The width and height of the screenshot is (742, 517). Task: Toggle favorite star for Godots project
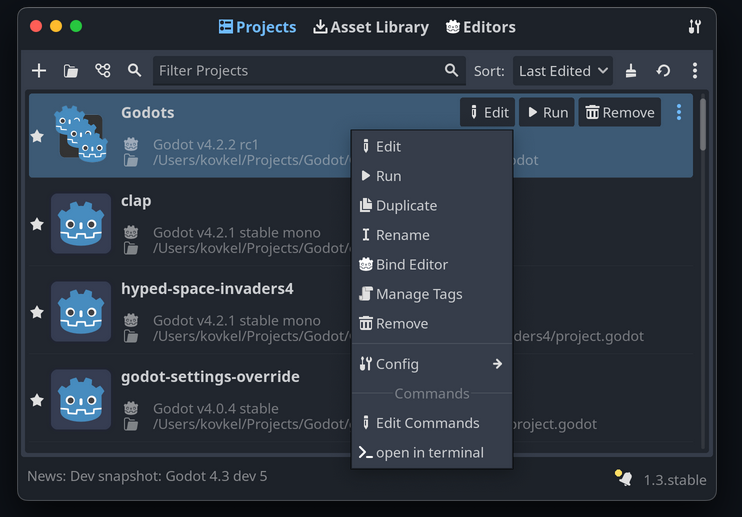point(37,136)
